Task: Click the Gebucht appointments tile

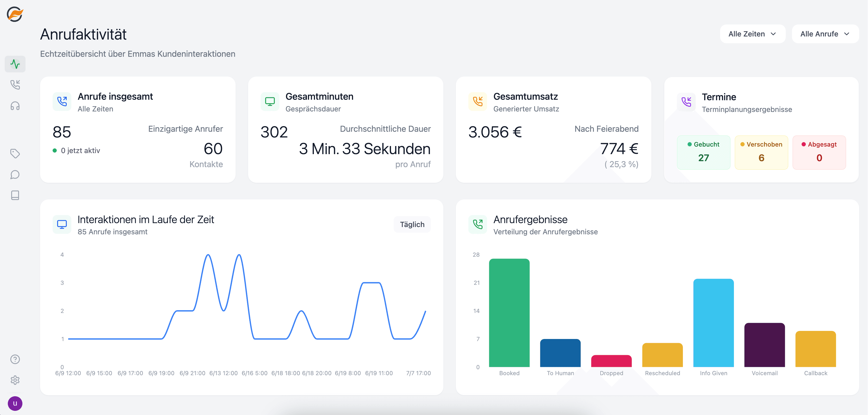Action: (703, 152)
